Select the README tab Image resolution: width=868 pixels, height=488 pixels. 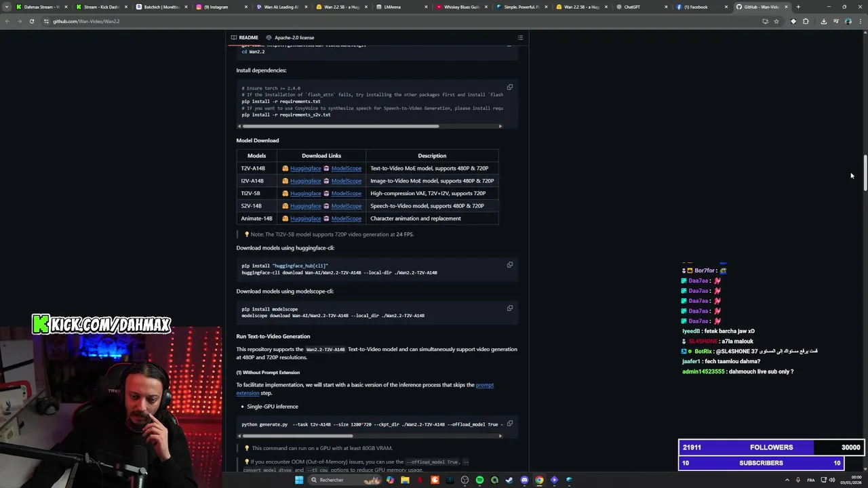tap(244, 37)
